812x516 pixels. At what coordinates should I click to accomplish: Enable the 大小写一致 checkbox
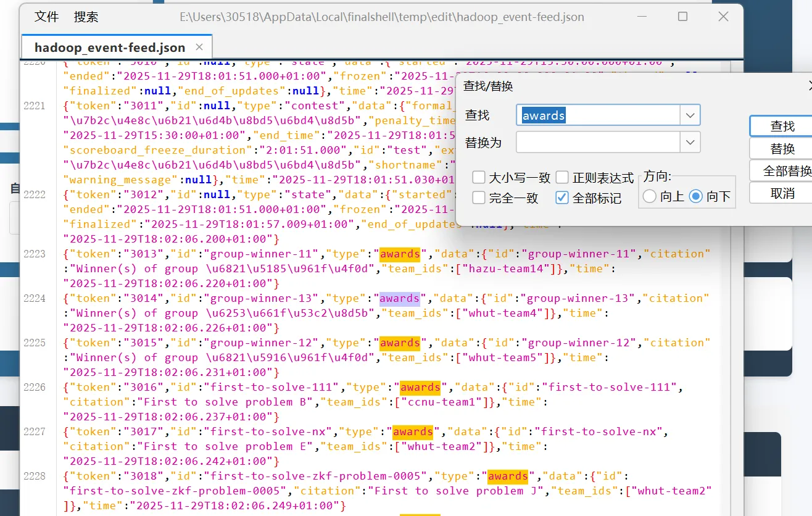tap(479, 177)
